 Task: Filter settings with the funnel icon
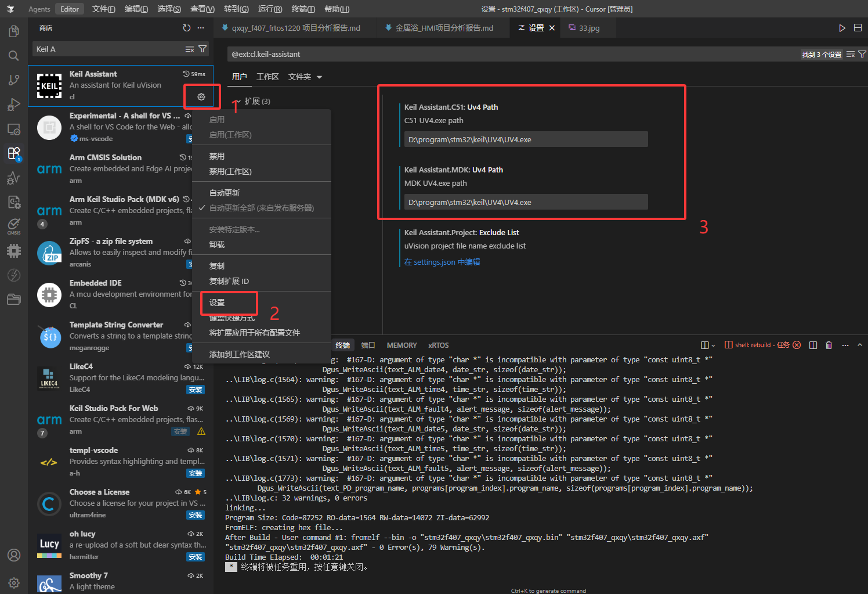[x=862, y=54]
